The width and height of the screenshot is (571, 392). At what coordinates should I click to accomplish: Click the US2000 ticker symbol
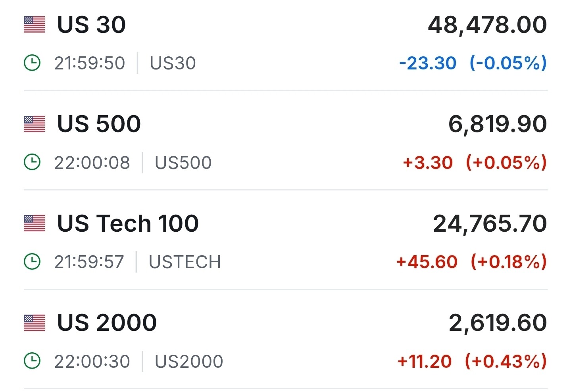(x=189, y=361)
